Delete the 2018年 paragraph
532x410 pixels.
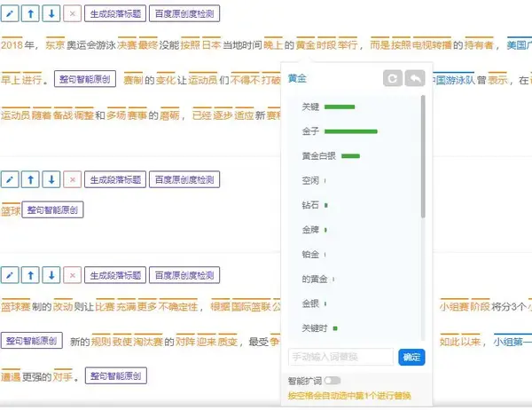(73, 13)
